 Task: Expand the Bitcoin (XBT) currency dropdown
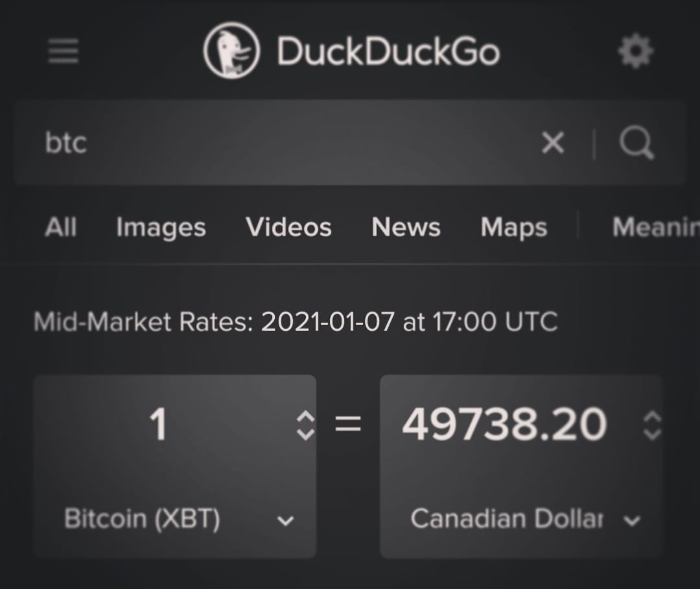pos(285,520)
